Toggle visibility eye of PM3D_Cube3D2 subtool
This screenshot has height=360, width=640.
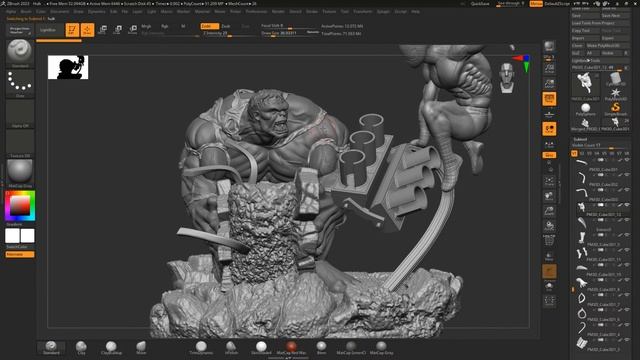(627, 175)
